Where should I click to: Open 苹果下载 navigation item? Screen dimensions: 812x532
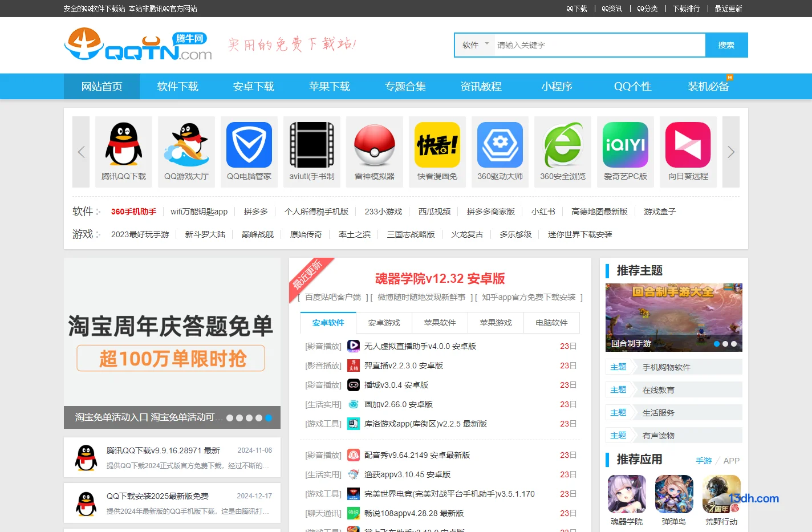coord(329,86)
